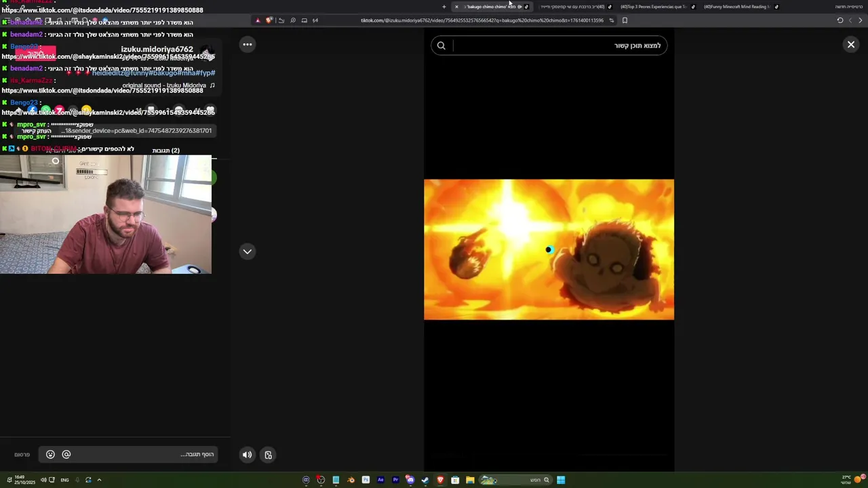Open the system volume tray icon
Image resolution: width=868 pixels, height=488 pixels.
pyautogui.click(x=43, y=480)
